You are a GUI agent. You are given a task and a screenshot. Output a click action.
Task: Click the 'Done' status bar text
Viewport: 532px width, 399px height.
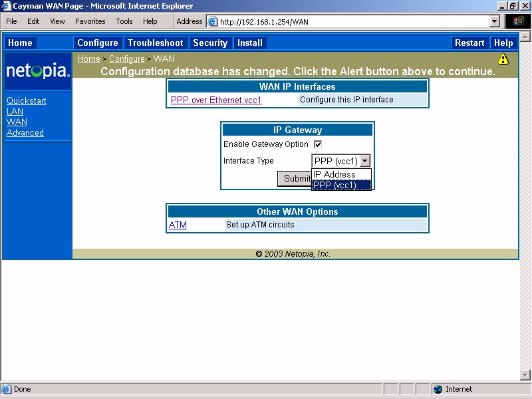(x=23, y=389)
